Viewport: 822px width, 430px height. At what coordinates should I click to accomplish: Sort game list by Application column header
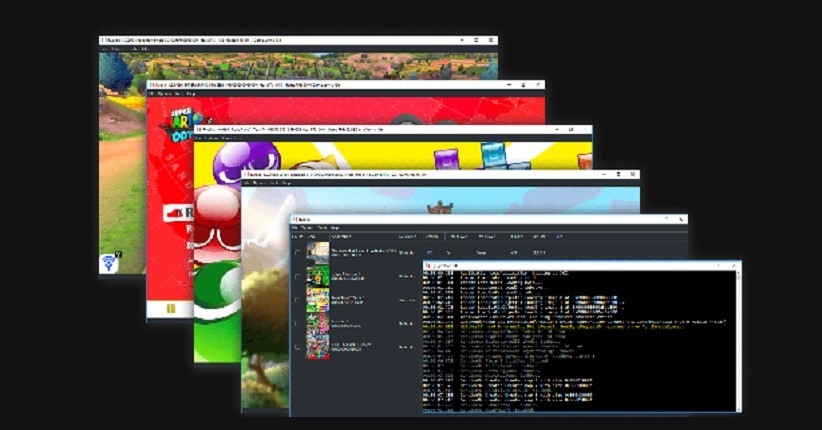(341, 236)
